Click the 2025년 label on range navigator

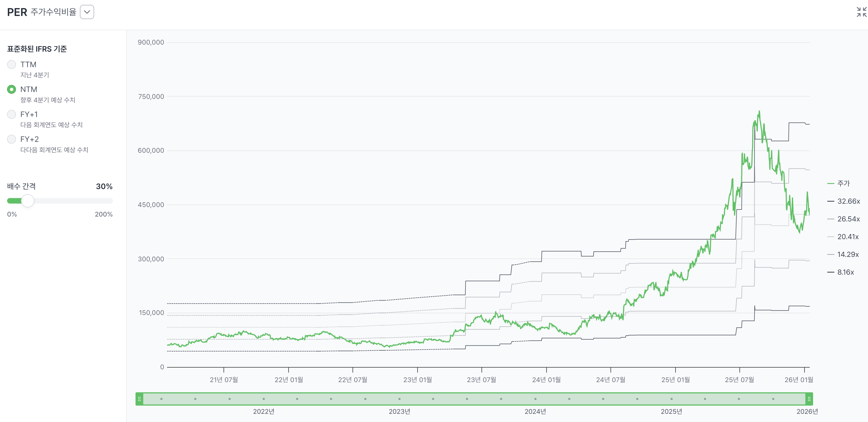pyautogui.click(x=671, y=412)
